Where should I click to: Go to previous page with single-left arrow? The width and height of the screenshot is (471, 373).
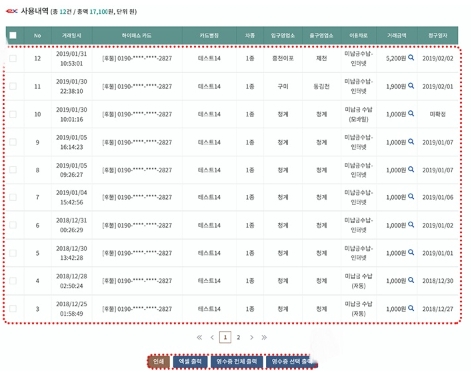[212, 337]
